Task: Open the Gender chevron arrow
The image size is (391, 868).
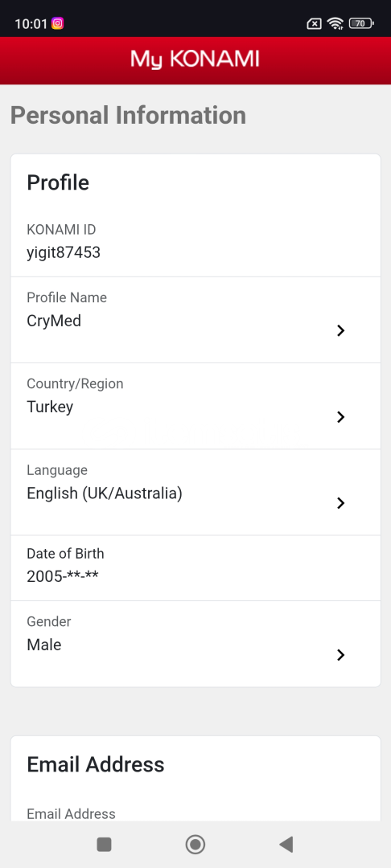Action: click(340, 655)
